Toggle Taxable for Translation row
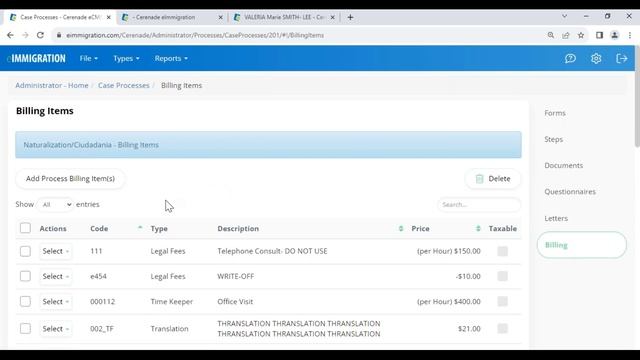The width and height of the screenshot is (640, 360). tap(502, 329)
